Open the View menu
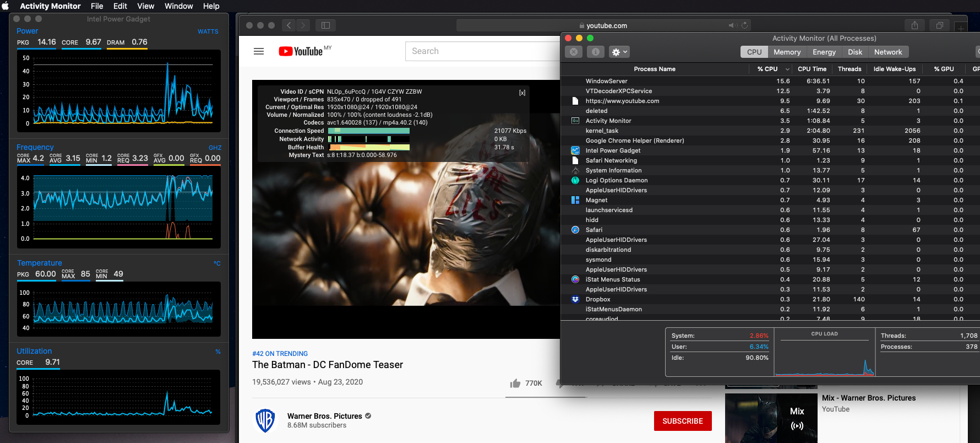Viewport: 980px width, 443px height. pyautogui.click(x=145, y=6)
